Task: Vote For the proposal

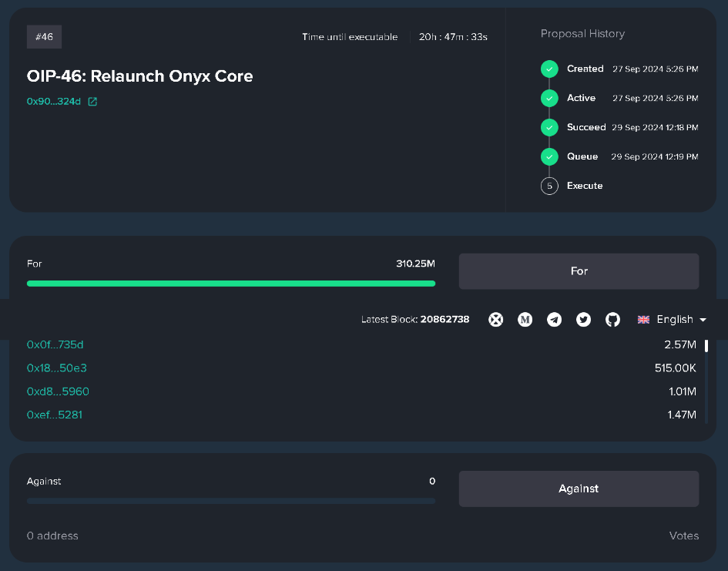Action: [x=579, y=271]
